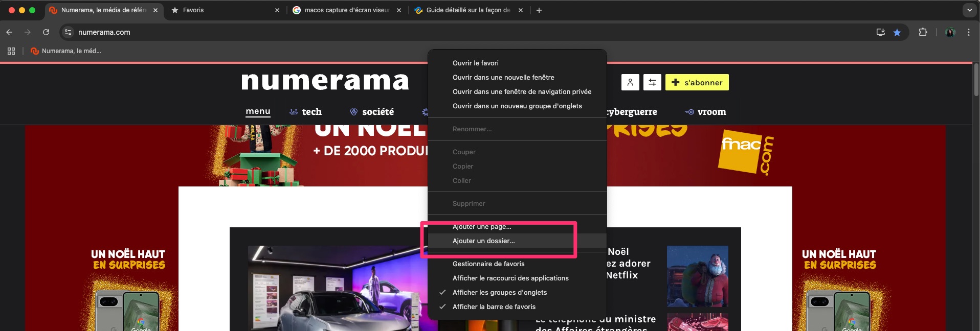This screenshot has height=331, width=980.
Task: Close the Guide détaillé tab
Action: [x=521, y=10]
